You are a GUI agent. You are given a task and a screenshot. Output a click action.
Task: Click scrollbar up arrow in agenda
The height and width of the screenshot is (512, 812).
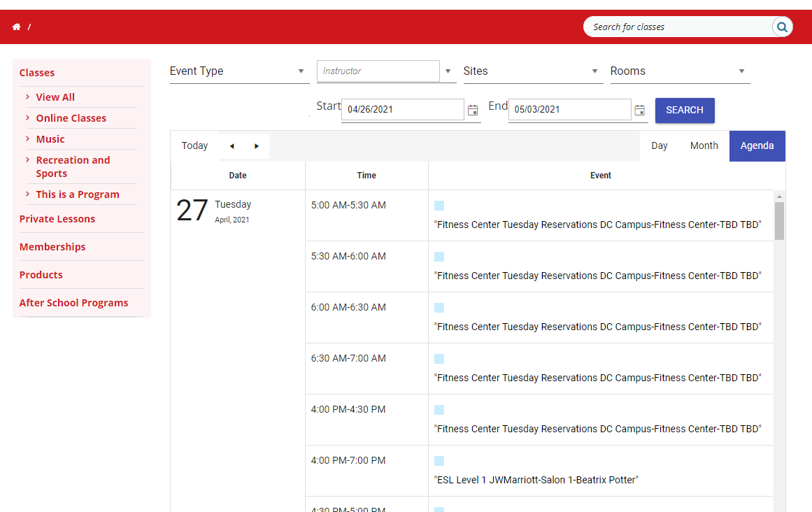(779, 197)
